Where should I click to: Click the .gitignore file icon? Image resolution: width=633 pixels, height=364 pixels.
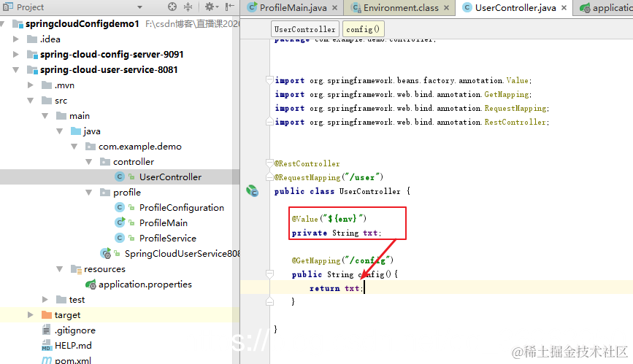point(47,330)
